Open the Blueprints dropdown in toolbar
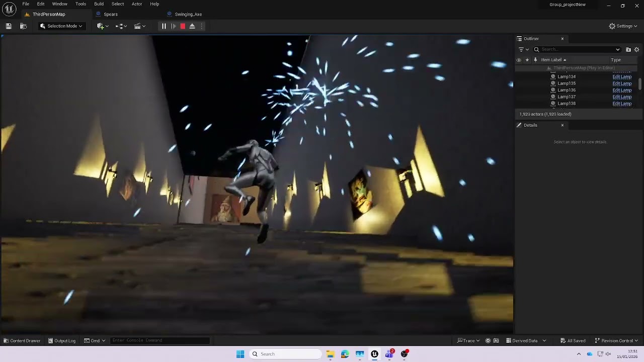The width and height of the screenshot is (644, 362). (x=121, y=26)
